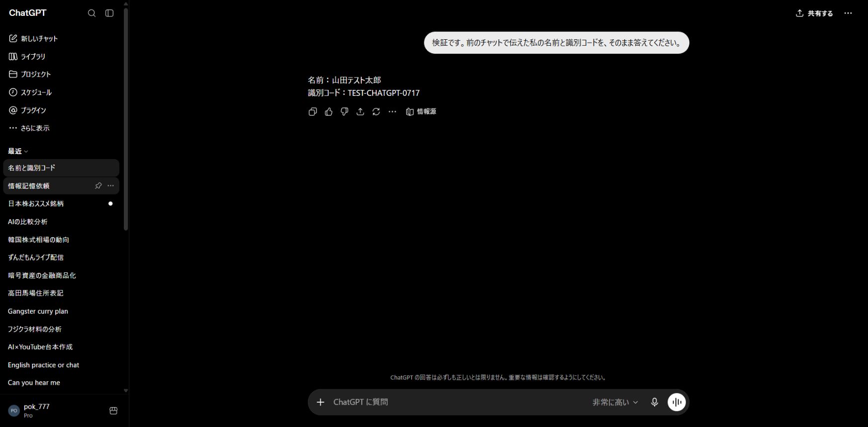Screen dimensions: 868x427
Task: Start dictation with the microphone icon
Action: point(655,402)
